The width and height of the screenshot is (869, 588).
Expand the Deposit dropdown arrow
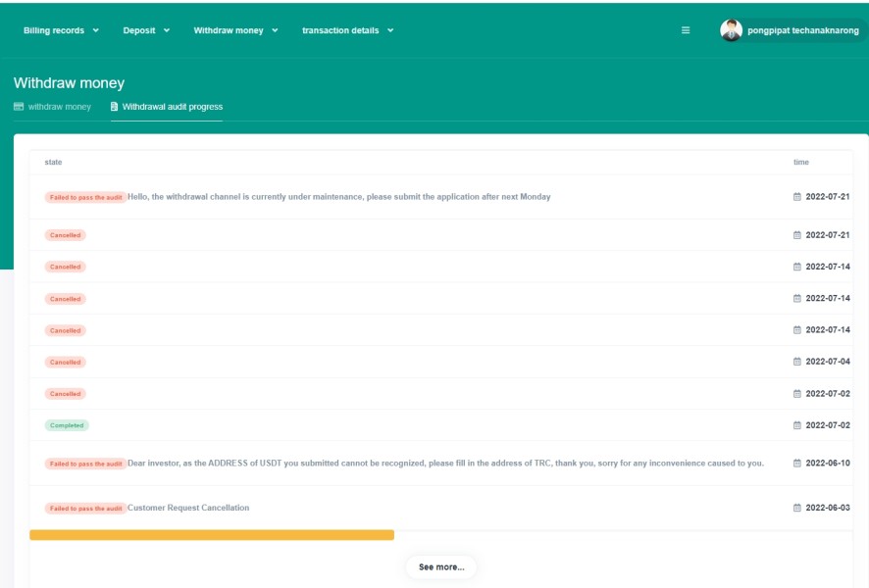click(167, 30)
